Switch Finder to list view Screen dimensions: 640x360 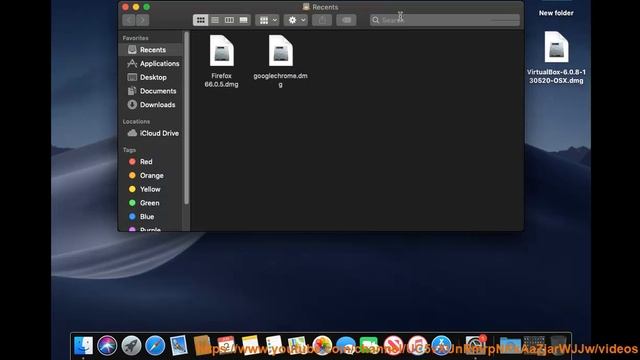pyautogui.click(x=215, y=20)
